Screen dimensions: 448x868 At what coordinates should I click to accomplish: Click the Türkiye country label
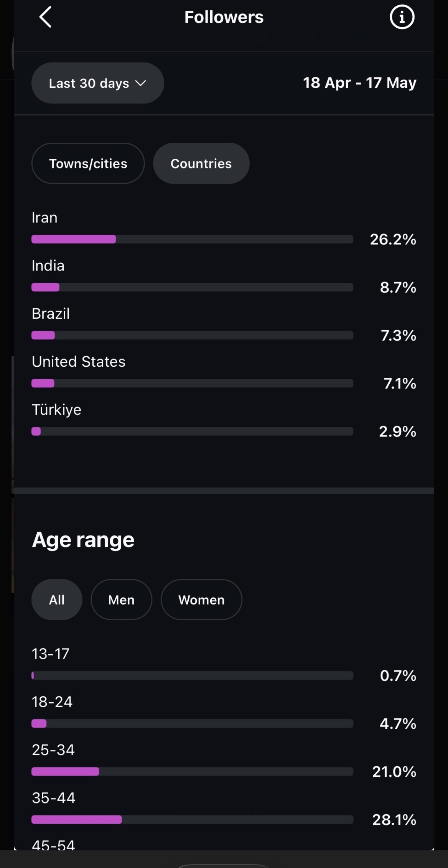click(x=56, y=410)
